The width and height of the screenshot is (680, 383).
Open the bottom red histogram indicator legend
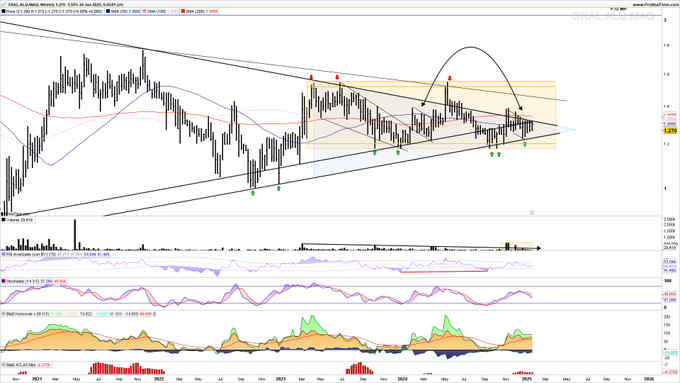[27, 365]
